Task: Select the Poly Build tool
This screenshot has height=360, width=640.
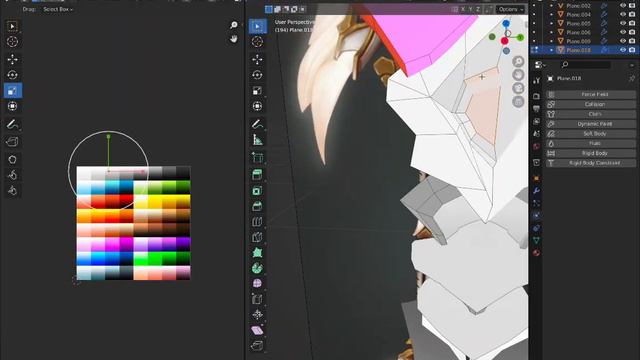Action: pyautogui.click(x=257, y=253)
